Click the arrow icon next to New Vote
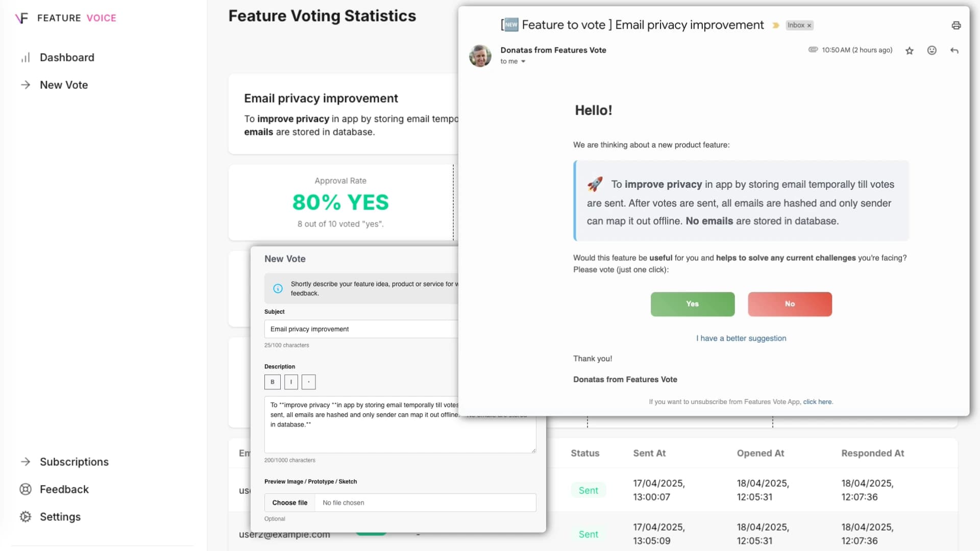 tap(26, 85)
